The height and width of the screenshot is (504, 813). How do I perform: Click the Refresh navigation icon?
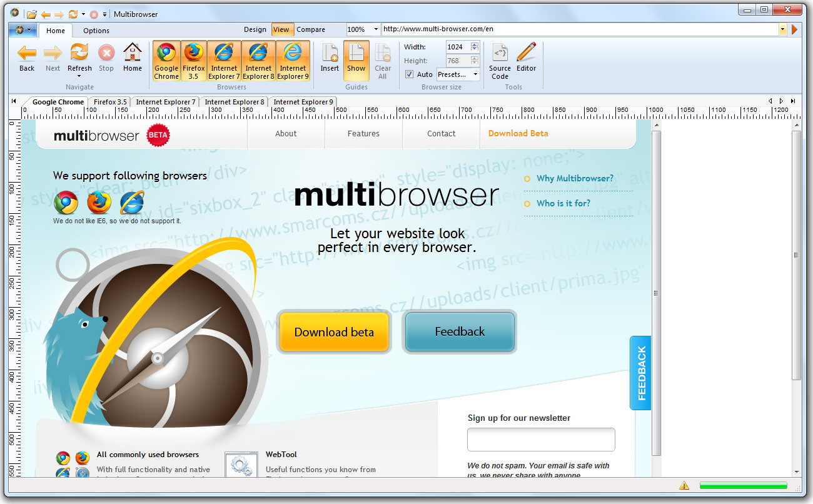pos(79,55)
